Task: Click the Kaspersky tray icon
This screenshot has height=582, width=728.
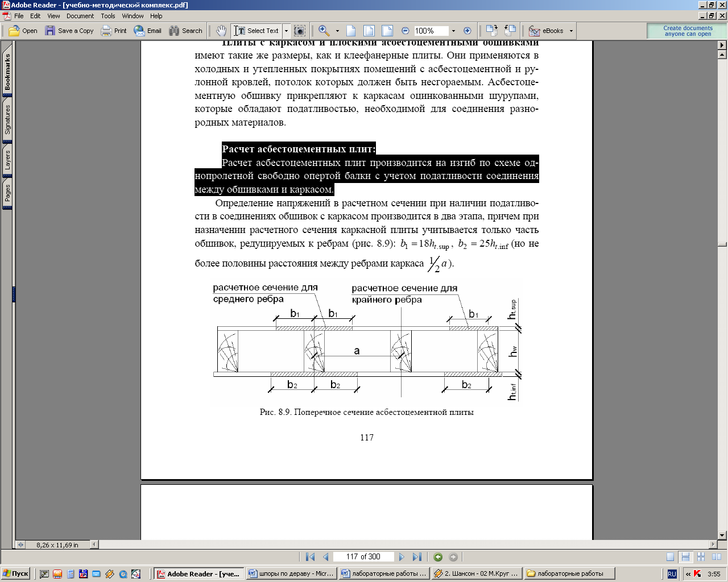Action: pyautogui.click(x=697, y=574)
